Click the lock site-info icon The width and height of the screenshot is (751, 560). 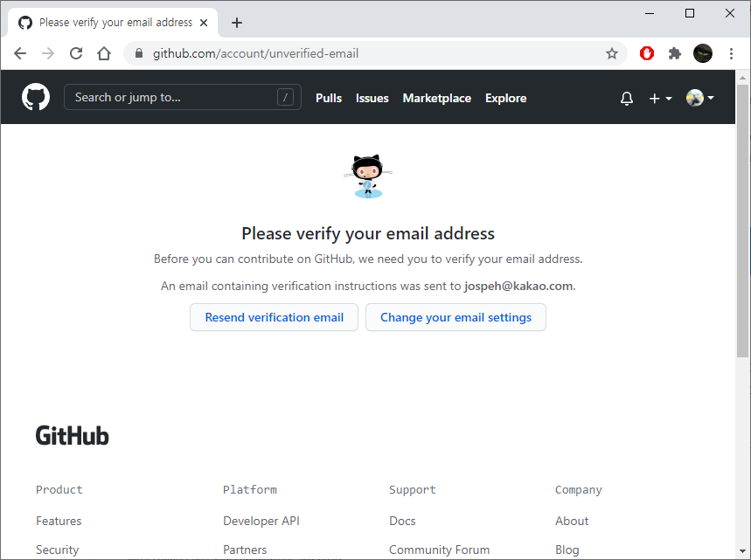click(x=139, y=53)
